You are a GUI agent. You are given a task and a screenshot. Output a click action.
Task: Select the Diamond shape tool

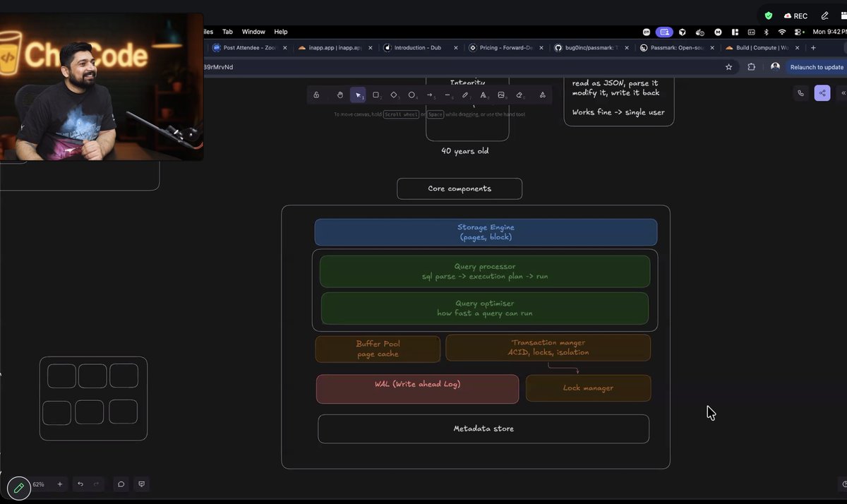[x=394, y=95]
